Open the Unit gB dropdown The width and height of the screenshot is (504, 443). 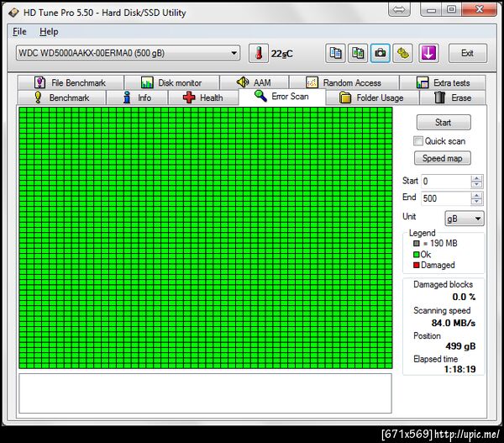point(465,219)
